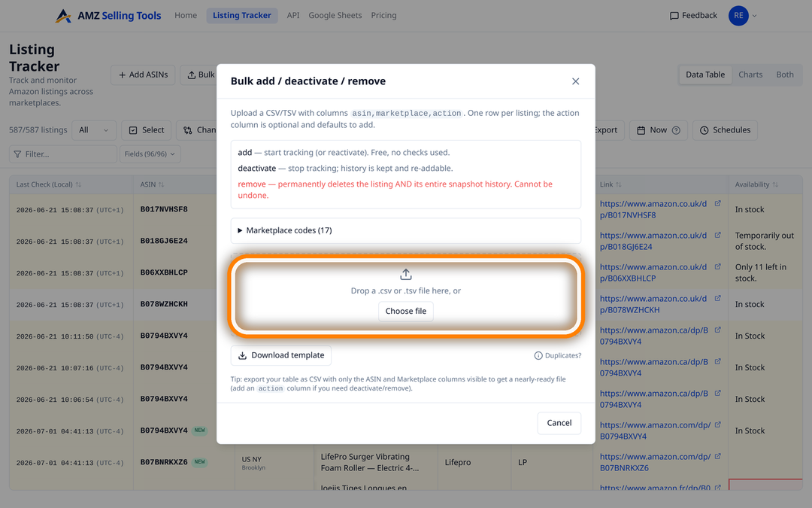Sort by Link column
The width and height of the screenshot is (812, 508).
pos(611,184)
